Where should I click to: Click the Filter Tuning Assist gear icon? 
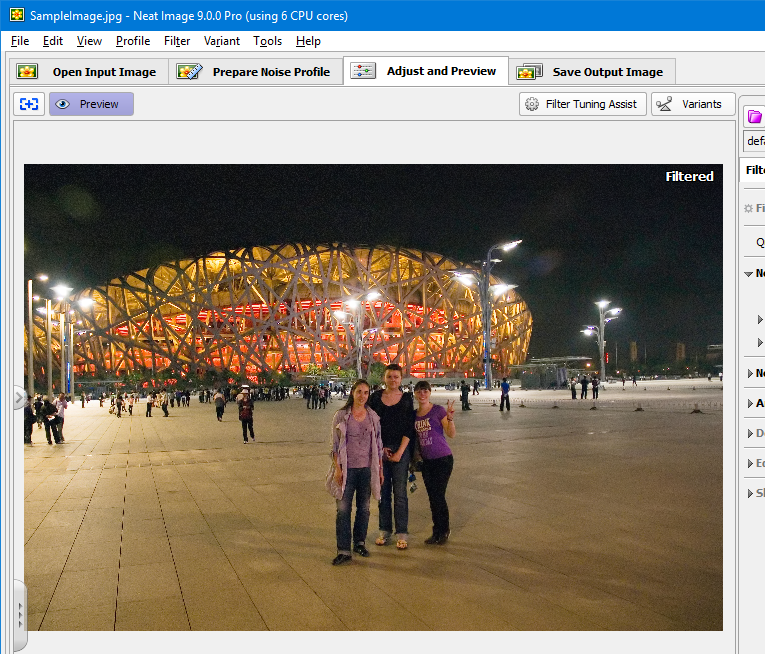pyautogui.click(x=532, y=104)
